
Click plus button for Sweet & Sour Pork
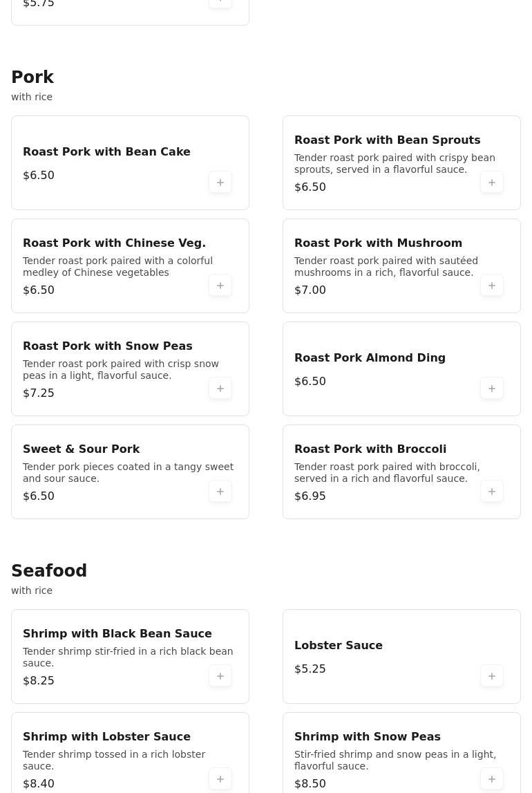coord(220,492)
